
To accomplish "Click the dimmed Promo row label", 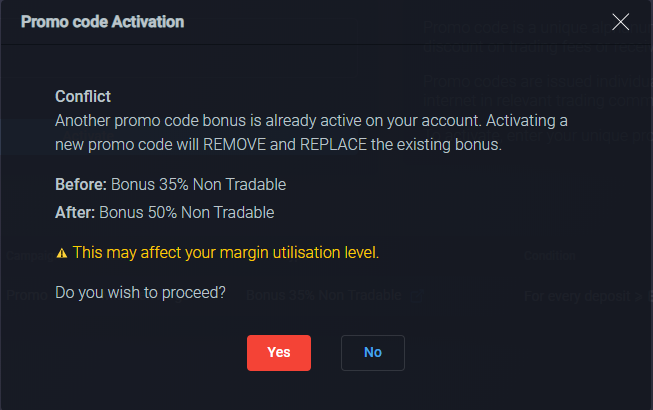I will pyautogui.click(x=27, y=295).
